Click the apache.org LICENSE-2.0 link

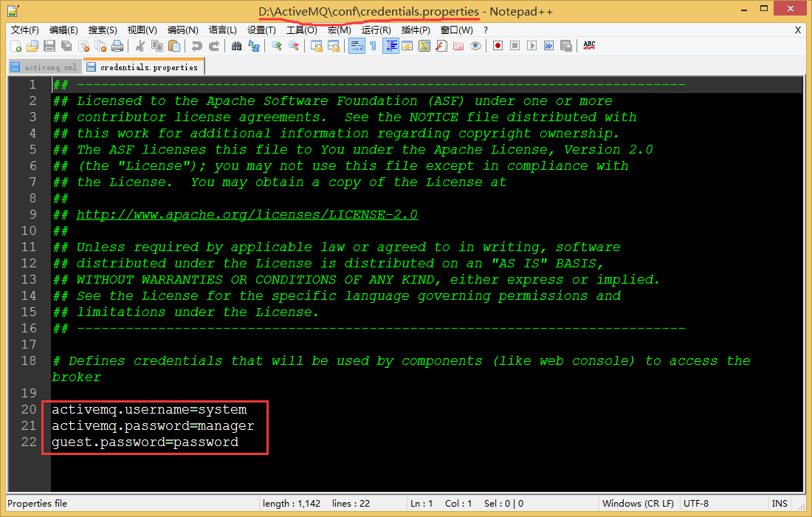click(247, 214)
